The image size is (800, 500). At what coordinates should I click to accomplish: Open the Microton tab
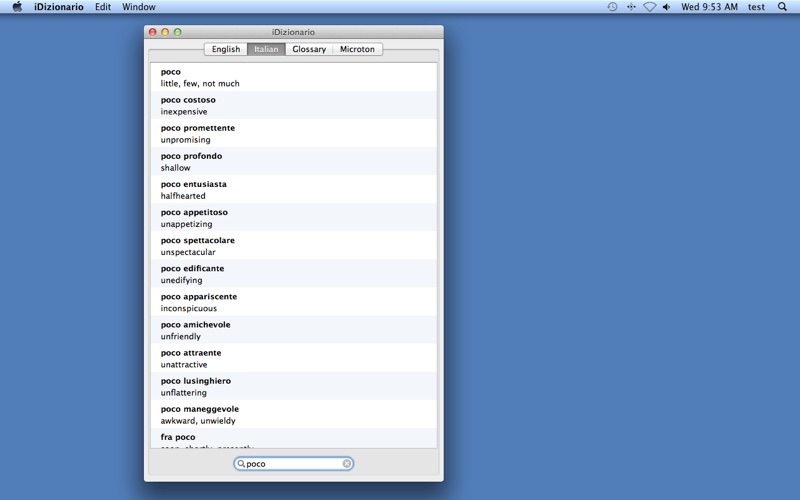[x=357, y=49]
